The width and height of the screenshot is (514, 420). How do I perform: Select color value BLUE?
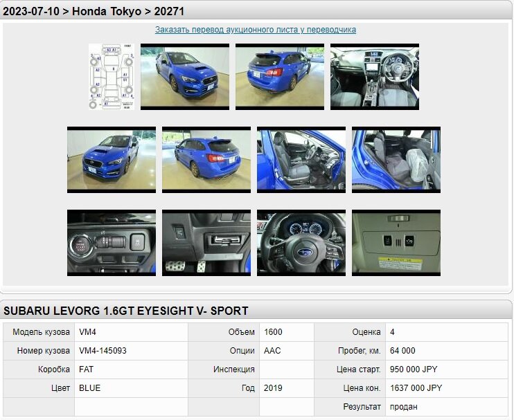point(90,388)
